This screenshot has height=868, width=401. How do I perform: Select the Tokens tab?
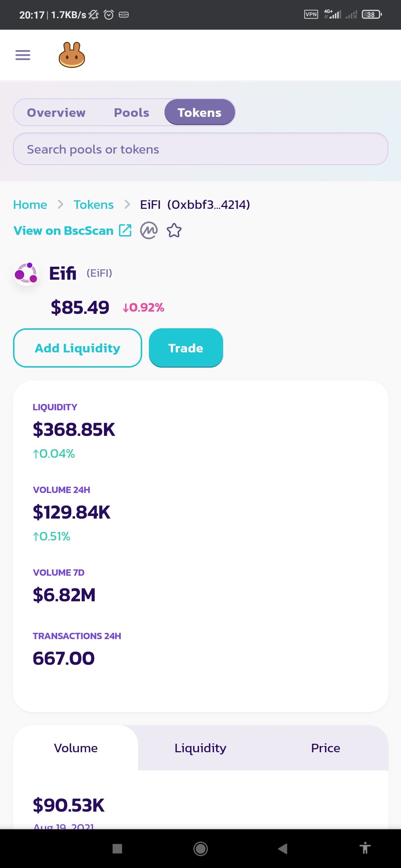click(200, 112)
